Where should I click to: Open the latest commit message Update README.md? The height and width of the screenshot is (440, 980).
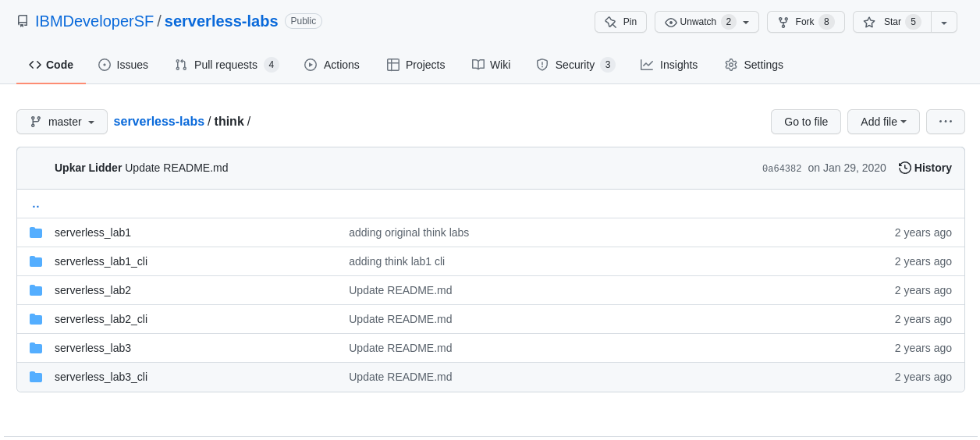point(176,168)
